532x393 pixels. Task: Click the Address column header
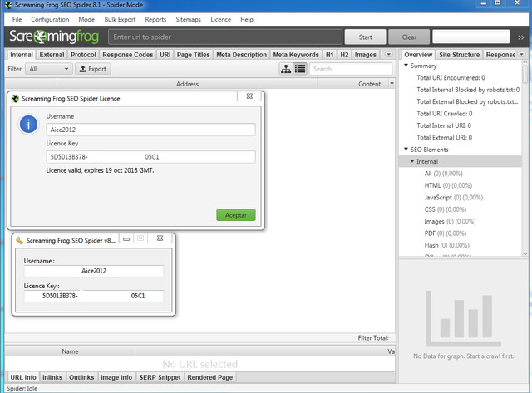(187, 84)
